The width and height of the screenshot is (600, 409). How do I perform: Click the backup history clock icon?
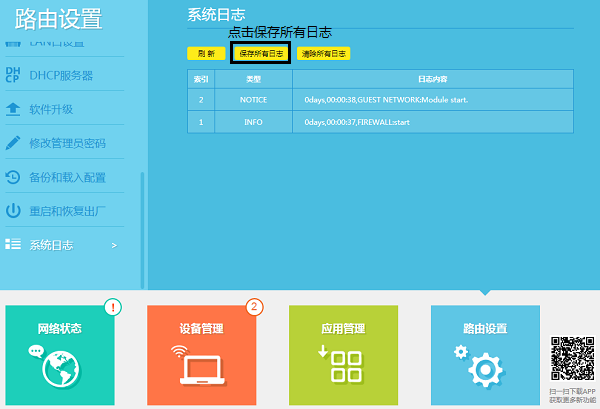pos(13,177)
